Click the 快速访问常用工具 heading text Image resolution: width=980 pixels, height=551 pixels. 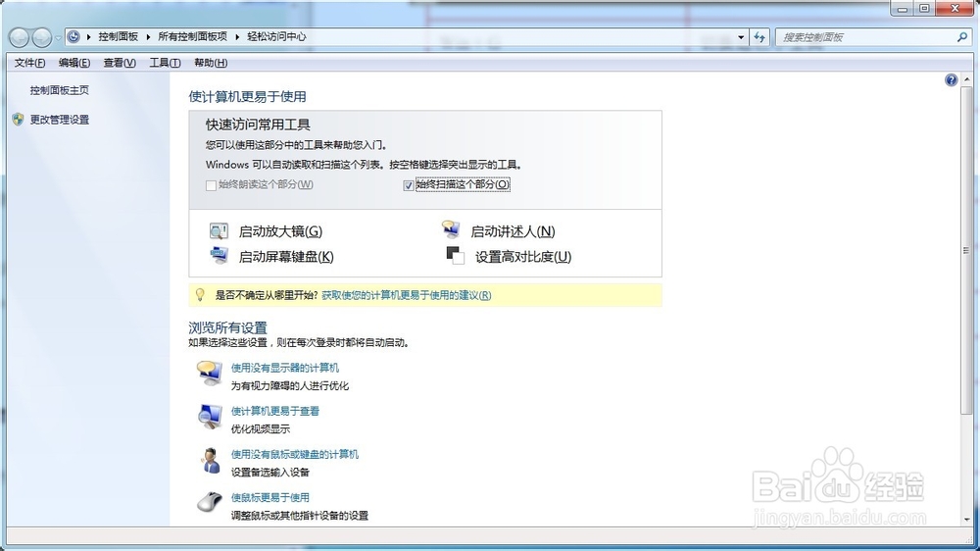pos(258,125)
